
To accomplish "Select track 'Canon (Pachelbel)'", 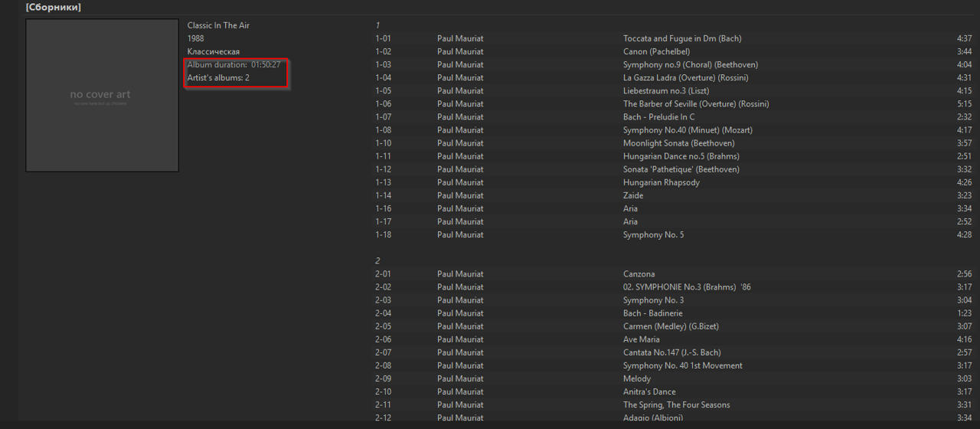I will point(674,51).
